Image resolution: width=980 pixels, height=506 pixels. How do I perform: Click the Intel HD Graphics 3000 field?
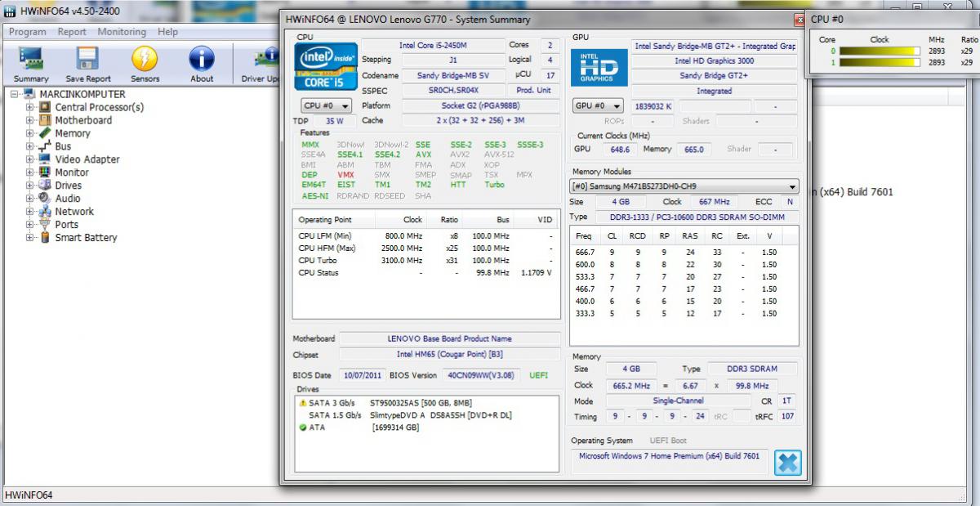715,60
